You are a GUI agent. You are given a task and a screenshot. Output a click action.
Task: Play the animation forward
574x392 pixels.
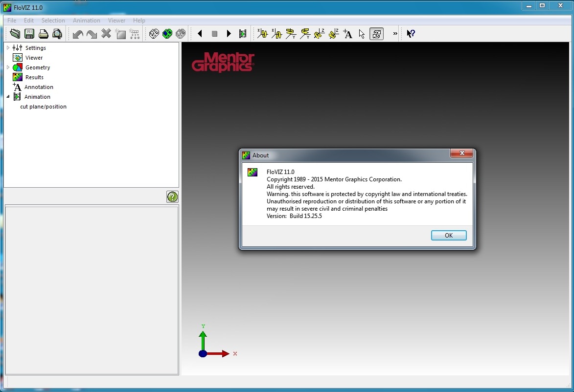229,34
